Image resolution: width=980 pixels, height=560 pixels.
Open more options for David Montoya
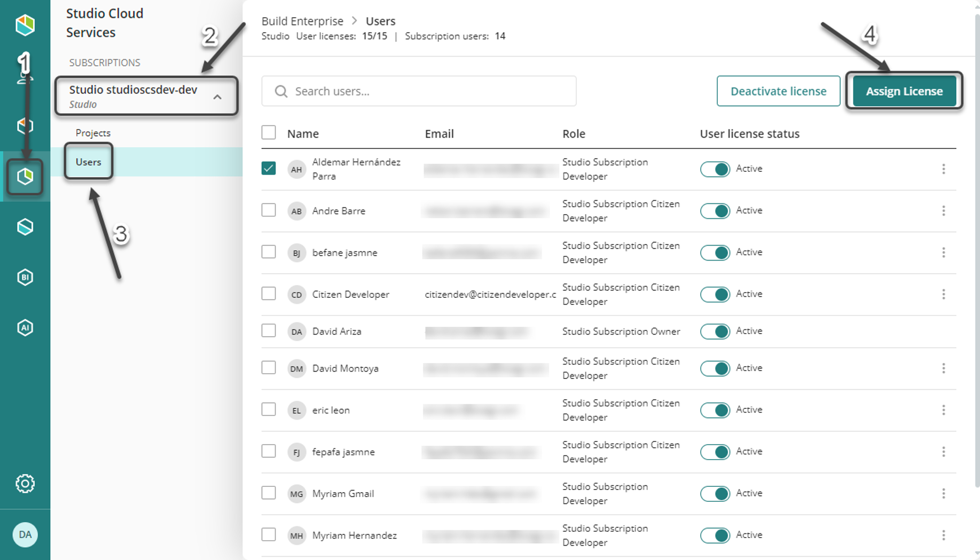pos(944,368)
